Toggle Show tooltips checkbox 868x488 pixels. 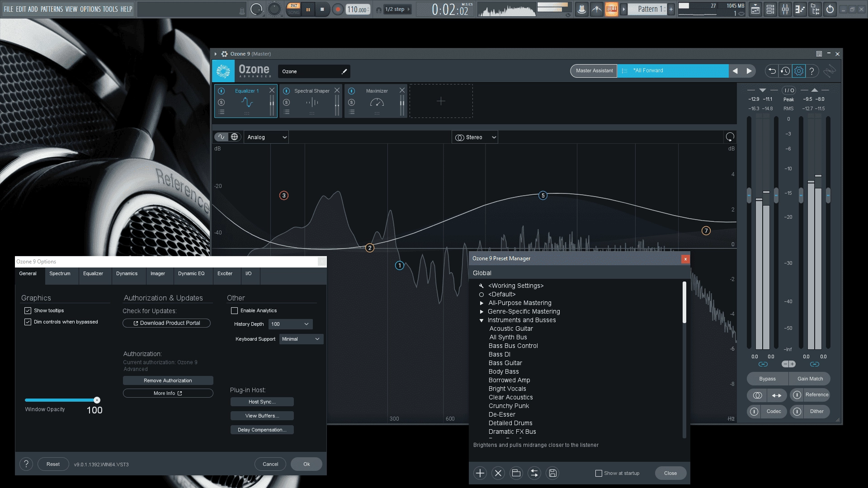tap(28, 311)
